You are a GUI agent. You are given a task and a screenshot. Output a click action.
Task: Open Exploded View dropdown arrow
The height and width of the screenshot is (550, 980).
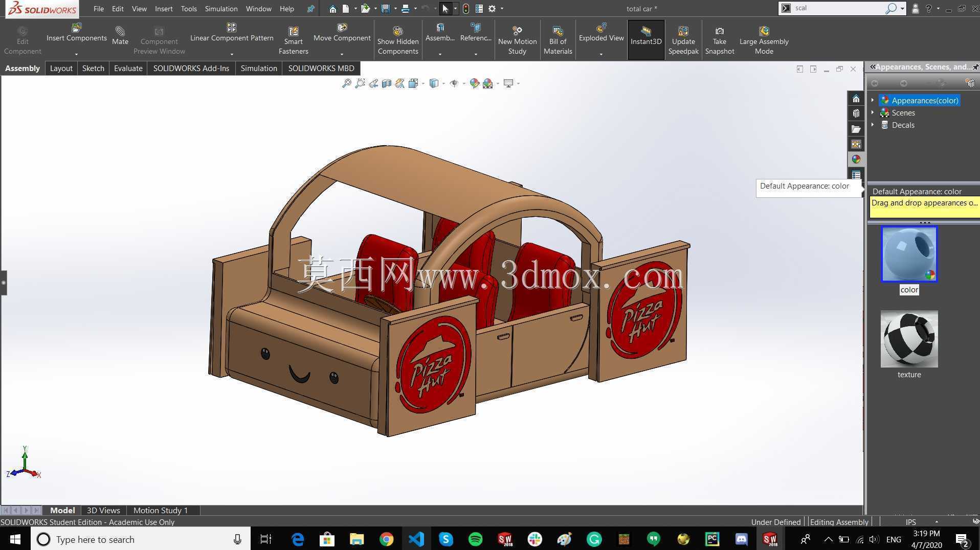(x=602, y=54)
